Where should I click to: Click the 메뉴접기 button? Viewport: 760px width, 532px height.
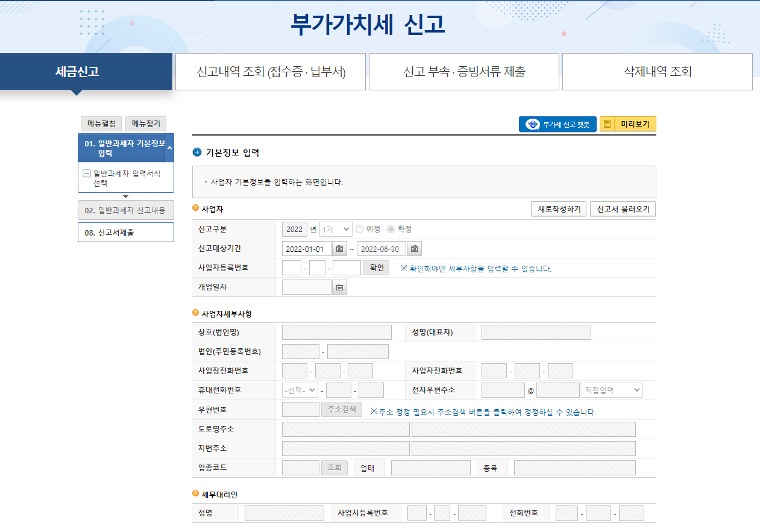tap(146, 124)
